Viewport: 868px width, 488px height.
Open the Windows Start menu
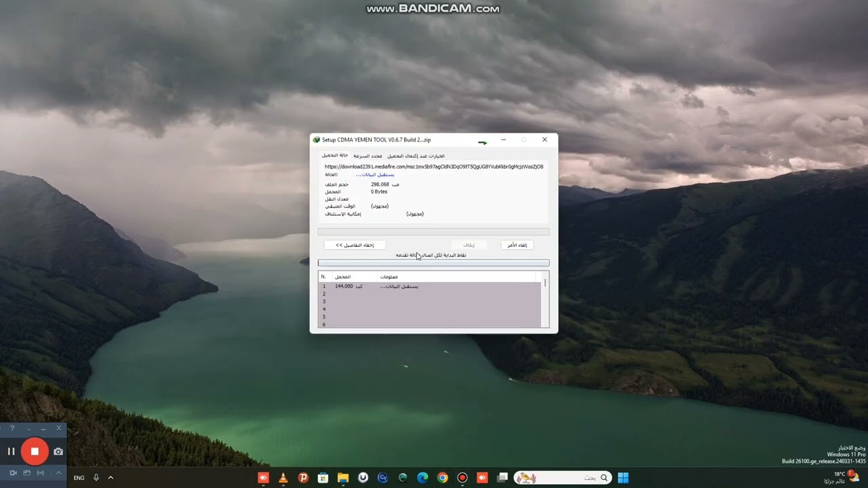point(623,478)
